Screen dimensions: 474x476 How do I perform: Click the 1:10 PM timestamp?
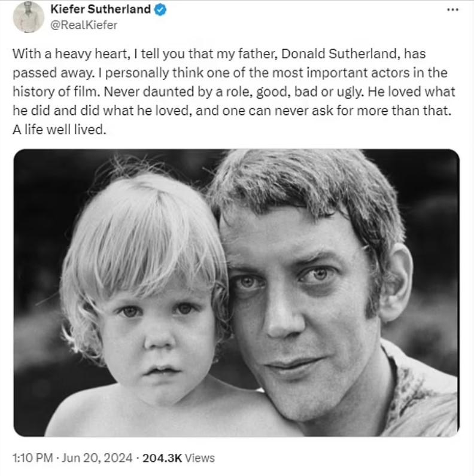click(x=32, y=458)
